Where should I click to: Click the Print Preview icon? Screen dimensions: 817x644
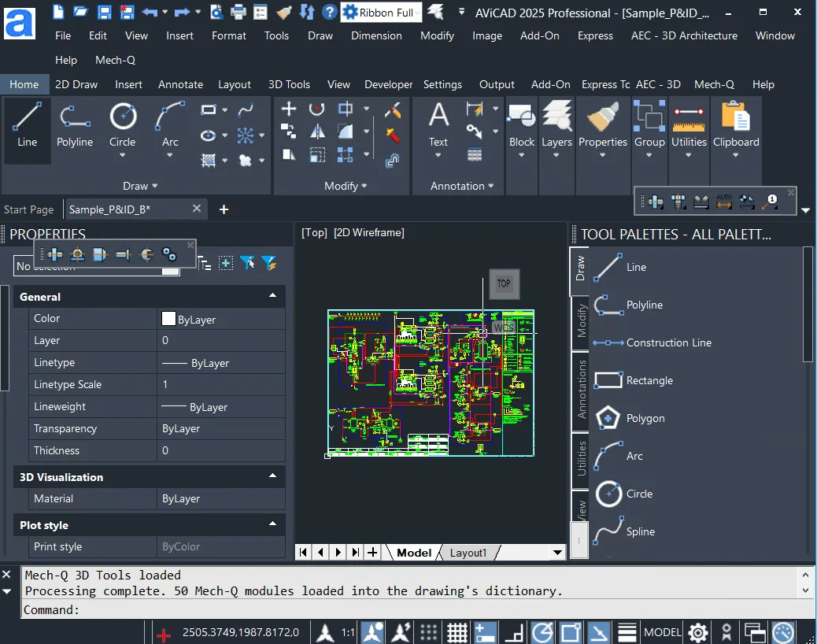[x=216, y=12]
